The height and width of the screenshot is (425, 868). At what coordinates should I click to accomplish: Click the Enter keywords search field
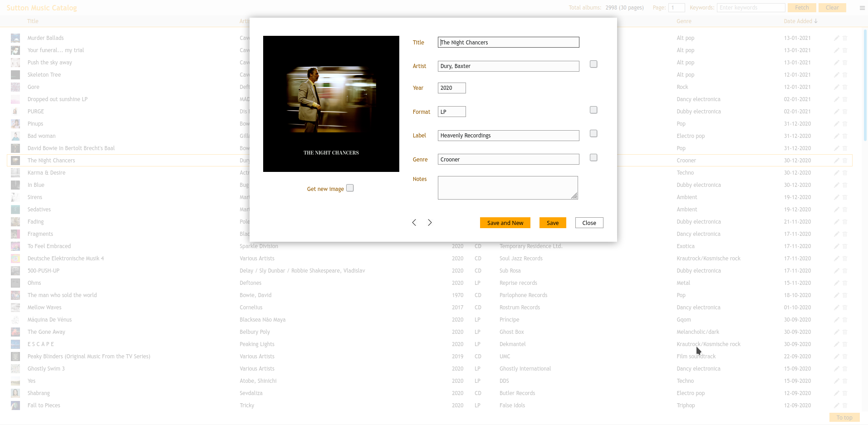pyautogui.click(x=751, y=8)
